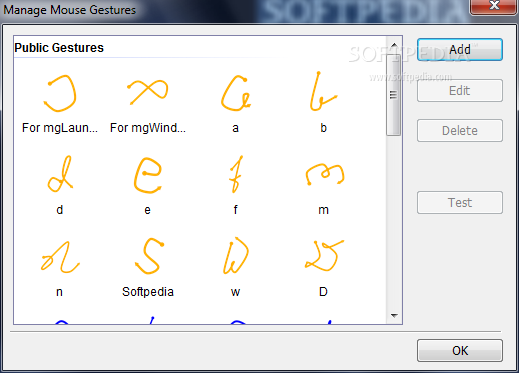The width and height of the screenshot is (519, 373).
Task: Click the Test button
Action: [x=460, y=203]
